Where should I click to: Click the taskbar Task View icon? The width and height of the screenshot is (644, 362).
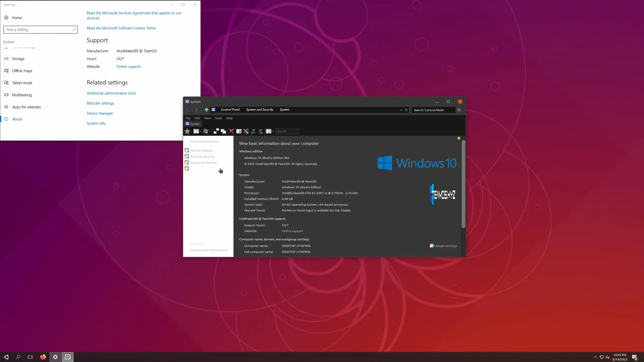point(30,357)
